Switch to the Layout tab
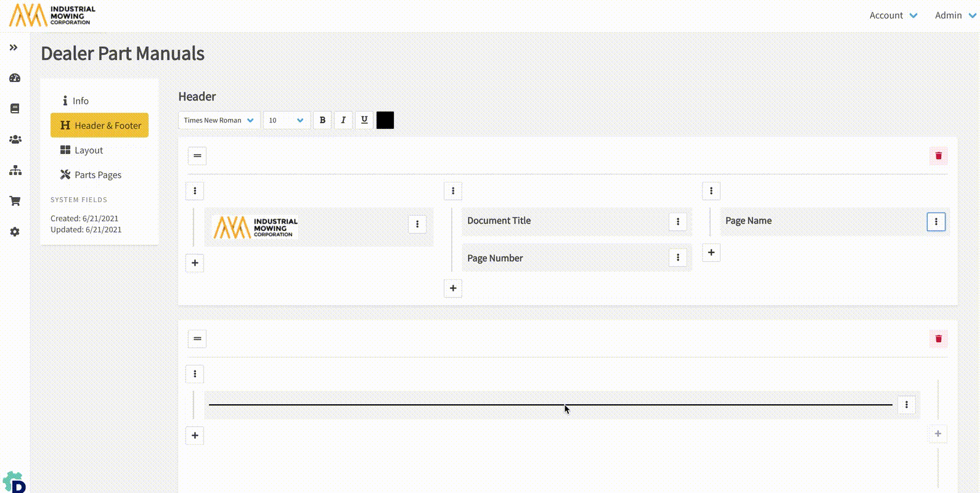 click(x=89, y=150)
